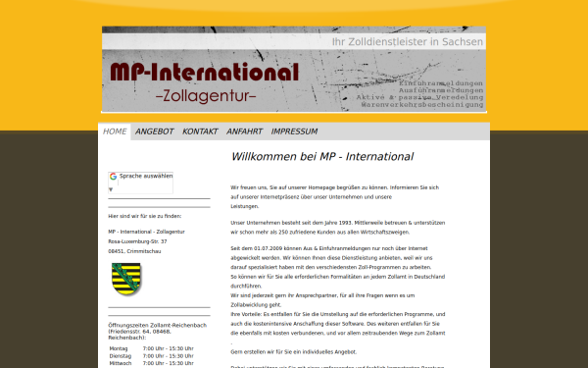The image size is (588, 368).
Task: Select street 'Rosa-Luxemburg-Str. 37'
Action: pos(137,241)
